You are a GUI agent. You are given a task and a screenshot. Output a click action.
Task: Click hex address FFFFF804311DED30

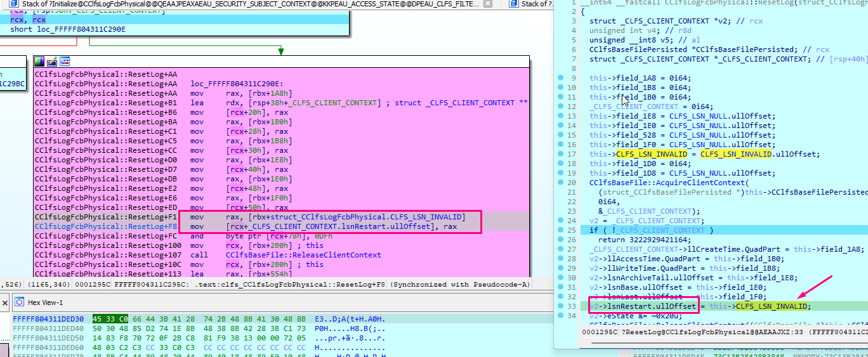click(x=48, y=318)
